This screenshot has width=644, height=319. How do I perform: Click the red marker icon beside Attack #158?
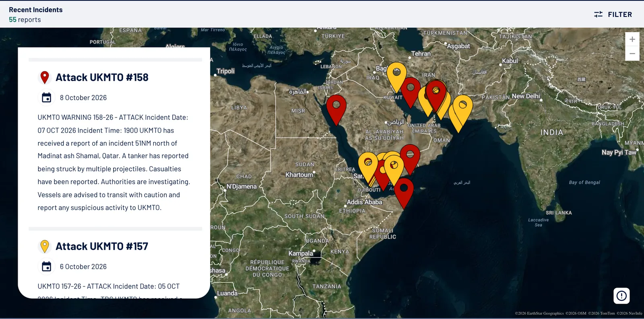(x=45, y=77)
